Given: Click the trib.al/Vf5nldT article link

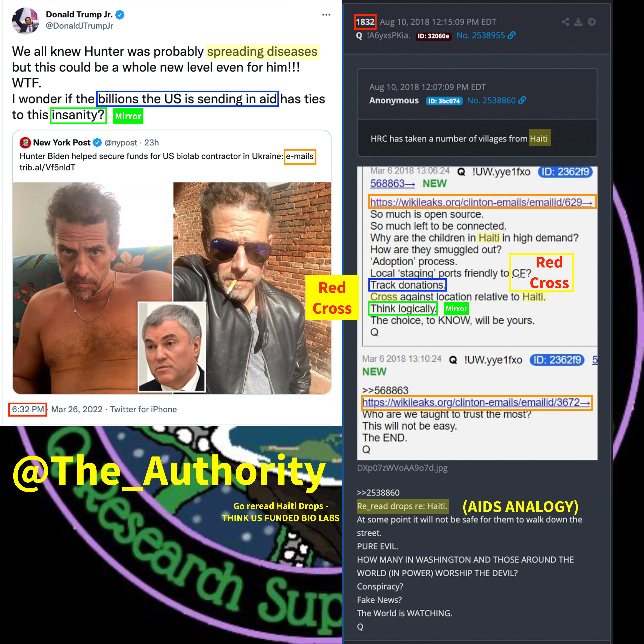Looking at the screenshot, I should (47, 167).
